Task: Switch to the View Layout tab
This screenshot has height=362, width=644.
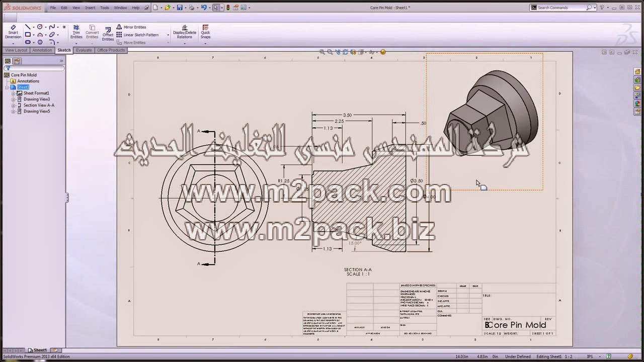Action: coord(16,50)
